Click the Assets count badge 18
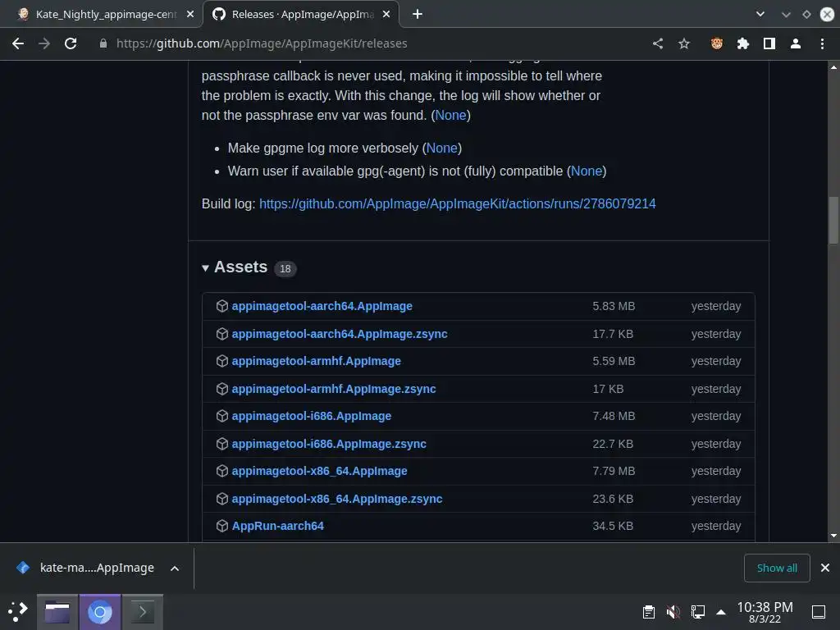 [x=285, y=268]
